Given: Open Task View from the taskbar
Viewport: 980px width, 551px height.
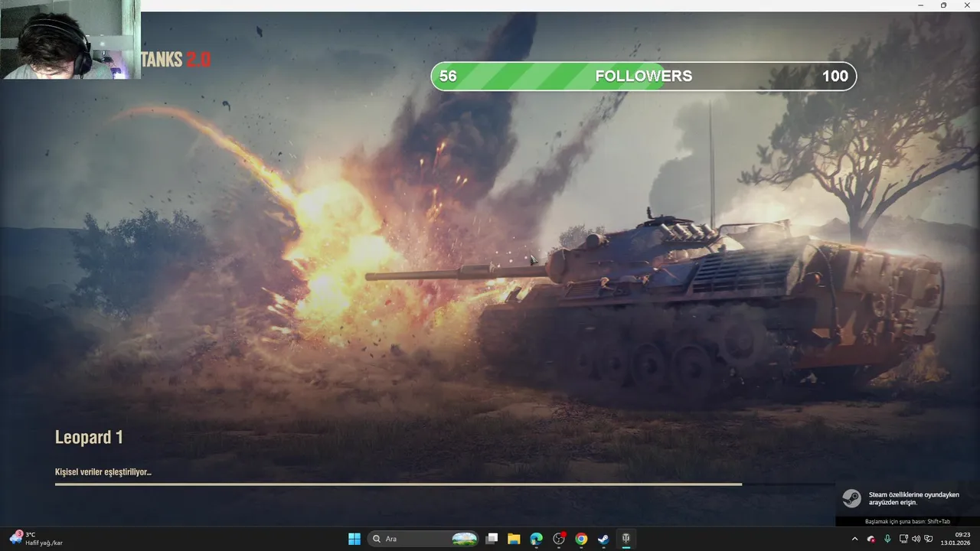Looking at the screenshot, I should [492, 539].
